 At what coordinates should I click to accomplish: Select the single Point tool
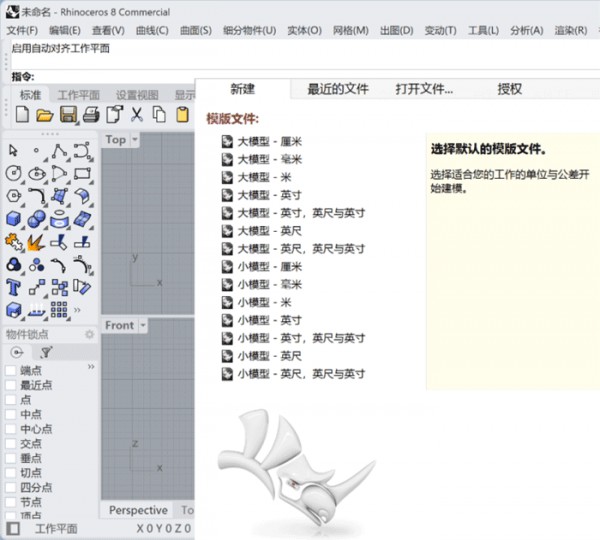pos(36,150)
